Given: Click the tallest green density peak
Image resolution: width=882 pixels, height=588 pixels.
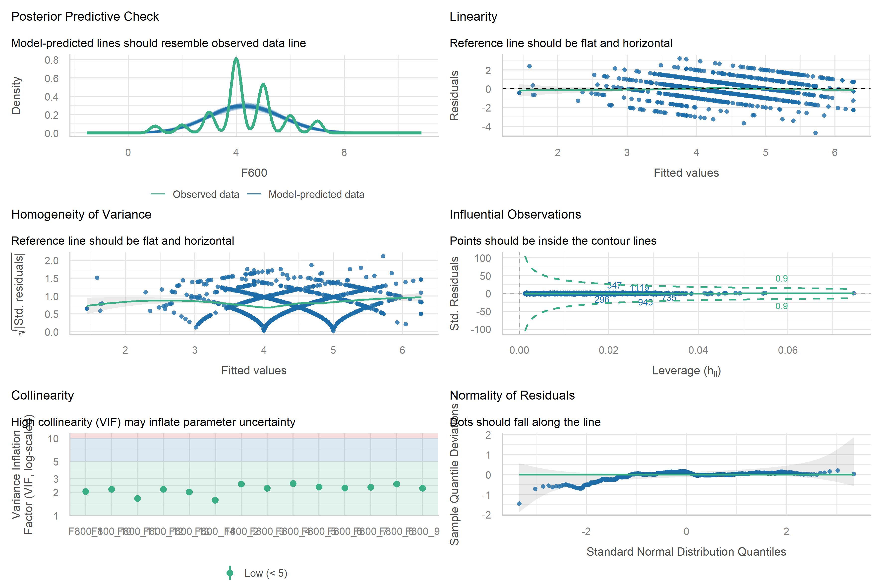Looking at the screenshot, I should [x=236, y=59].
